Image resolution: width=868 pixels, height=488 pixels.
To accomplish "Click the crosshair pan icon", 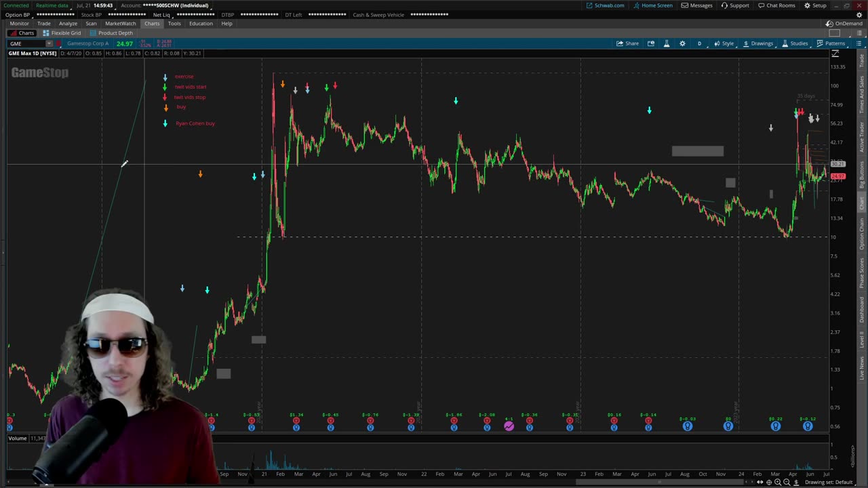I will (x=769, y=483).
